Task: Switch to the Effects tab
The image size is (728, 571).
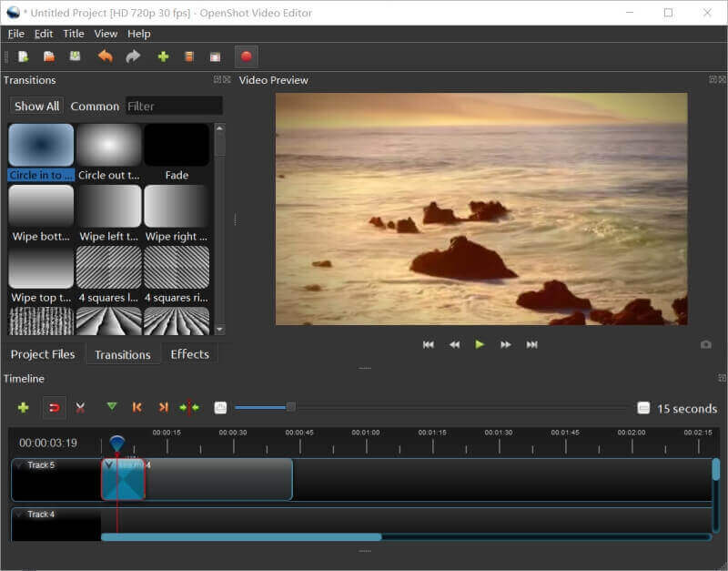Action: (x=189, y=354)
